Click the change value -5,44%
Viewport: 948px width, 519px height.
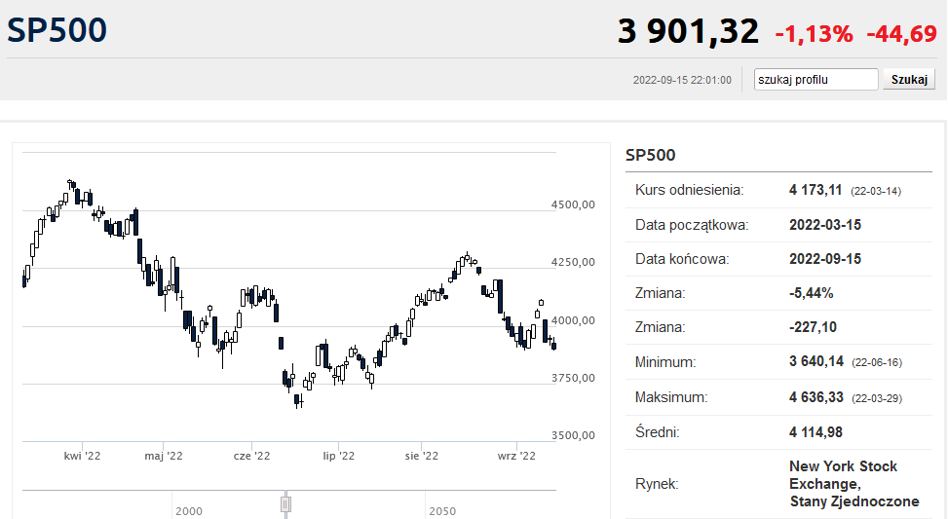pyautogui.click(x=811, y=293)
